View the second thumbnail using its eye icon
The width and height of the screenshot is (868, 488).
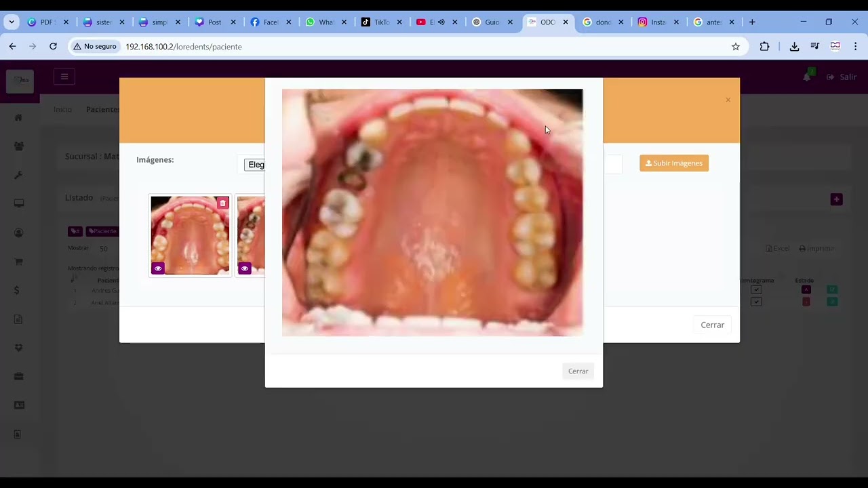(245, 268)
